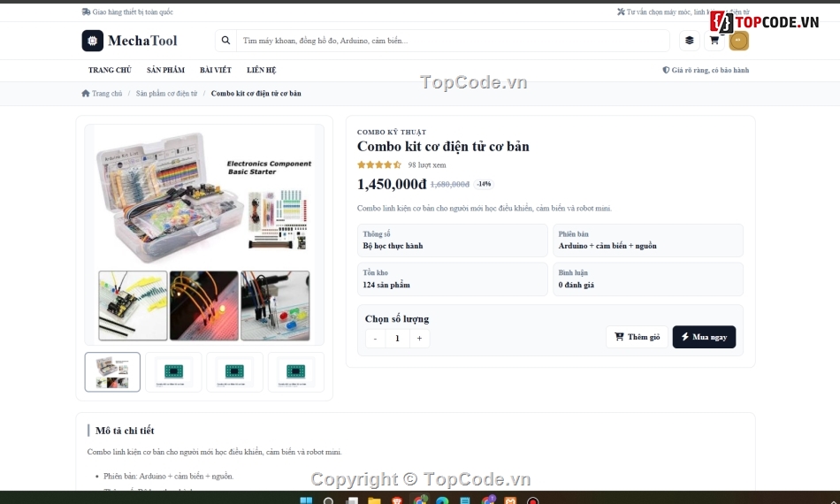Click the 'Chọn số lượng' label
Screen dimensions: 840x504
click(397, 318)
